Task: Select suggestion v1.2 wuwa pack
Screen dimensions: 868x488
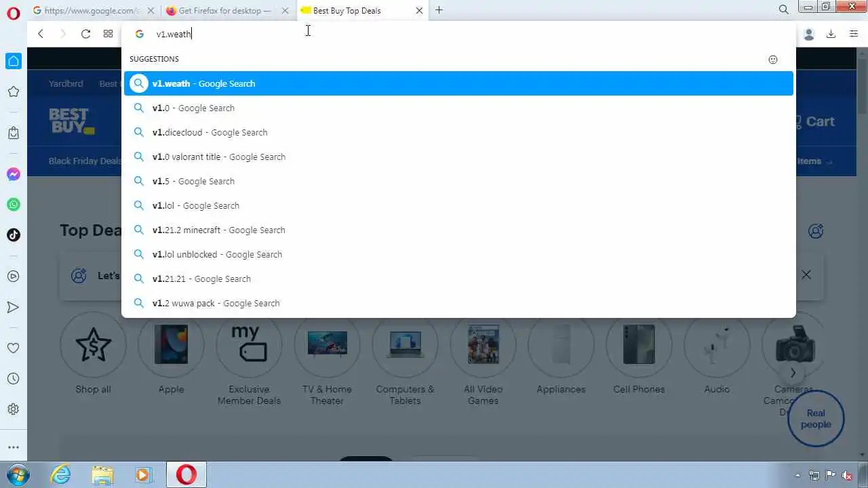Action: (458, 303)
